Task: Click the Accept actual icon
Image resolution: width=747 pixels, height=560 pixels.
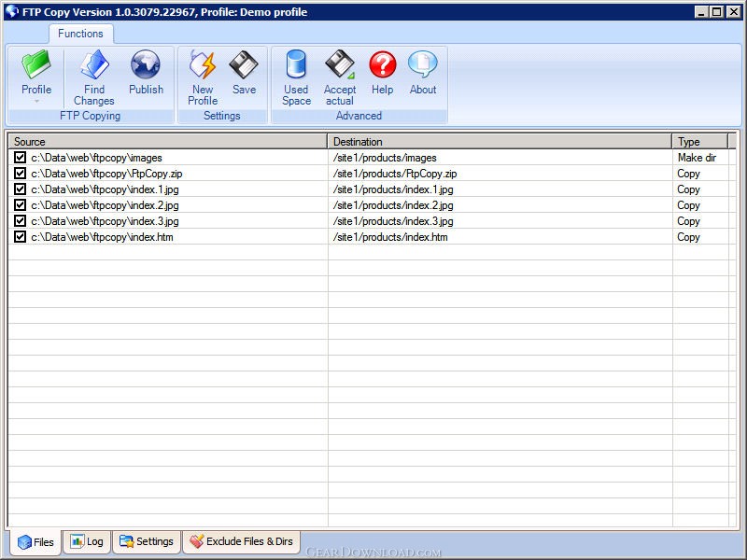Action: (340, 64)
